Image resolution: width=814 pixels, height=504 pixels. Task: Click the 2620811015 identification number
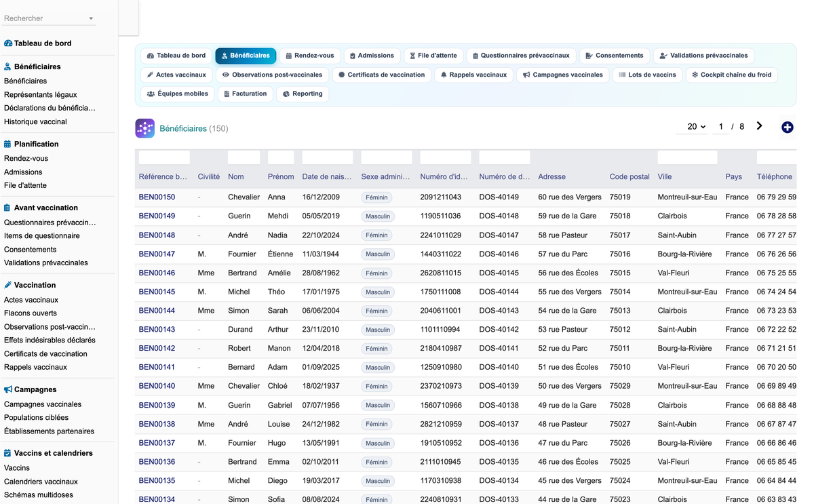coord(440,273)
